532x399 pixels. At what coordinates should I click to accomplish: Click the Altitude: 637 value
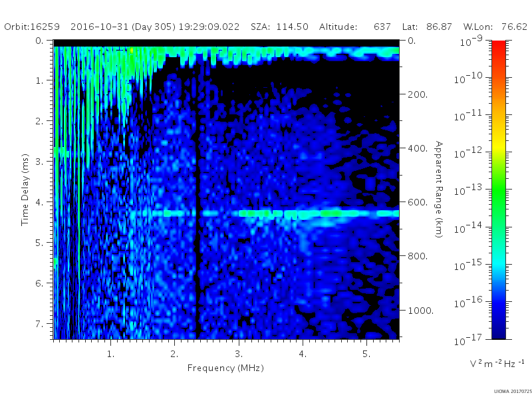(x=355, y=27)
